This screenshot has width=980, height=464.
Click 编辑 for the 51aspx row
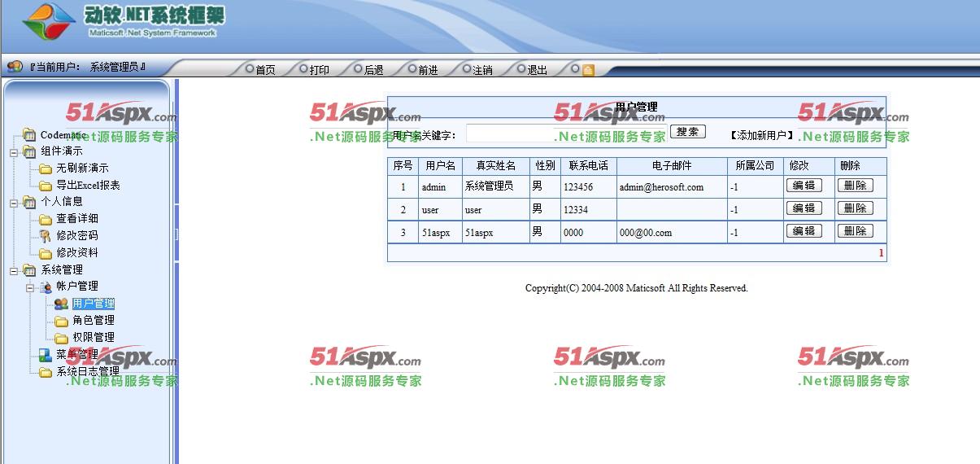pyautogui.click(x=804, y=231)
